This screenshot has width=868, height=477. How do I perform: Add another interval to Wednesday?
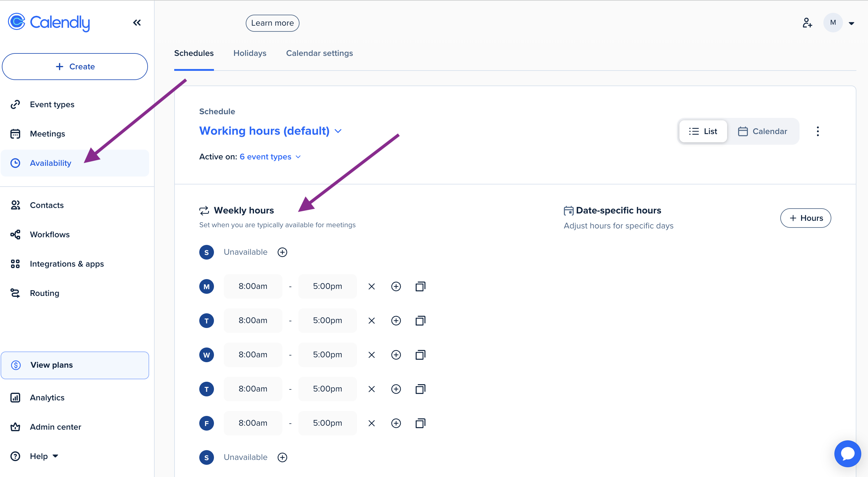point(396,355)
